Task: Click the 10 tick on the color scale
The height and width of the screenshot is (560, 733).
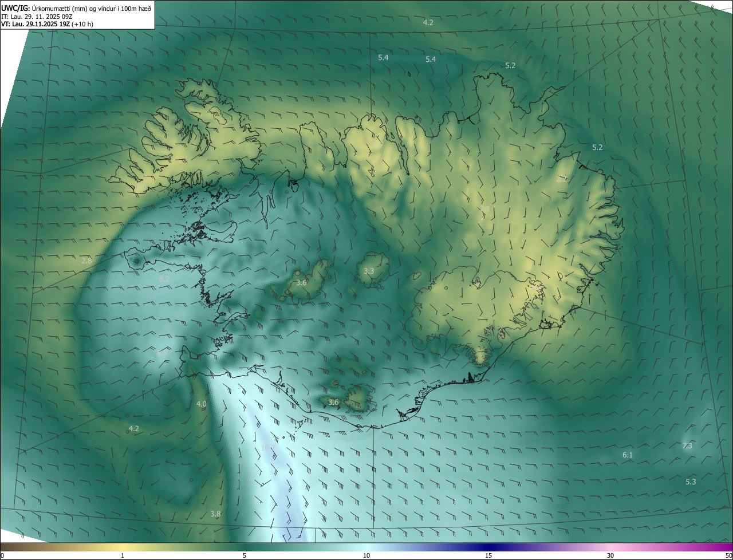Action: point(366,555)
